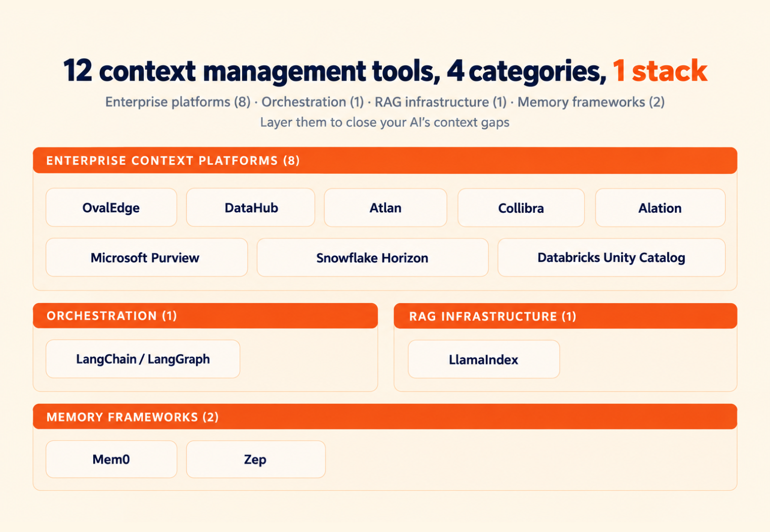770x532 pixels.
Task: Click the orange '1 stack' title text
Action: pos(660,70)
